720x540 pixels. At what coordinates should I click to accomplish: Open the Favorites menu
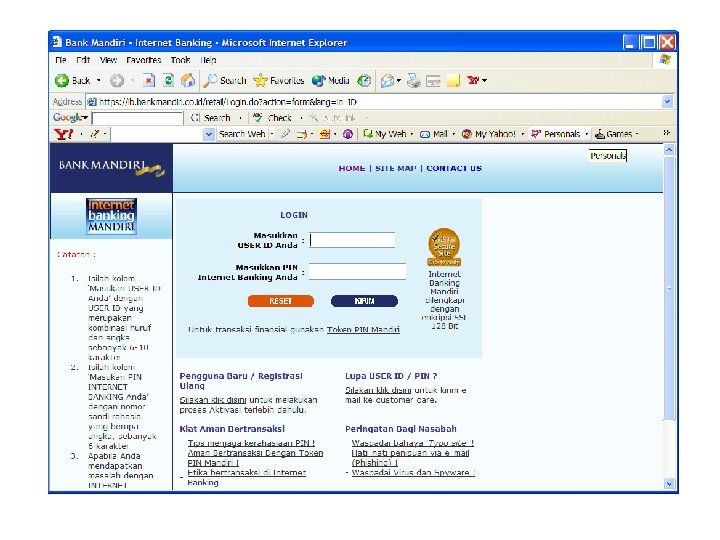pyautogui.click(x=144, y=60)
